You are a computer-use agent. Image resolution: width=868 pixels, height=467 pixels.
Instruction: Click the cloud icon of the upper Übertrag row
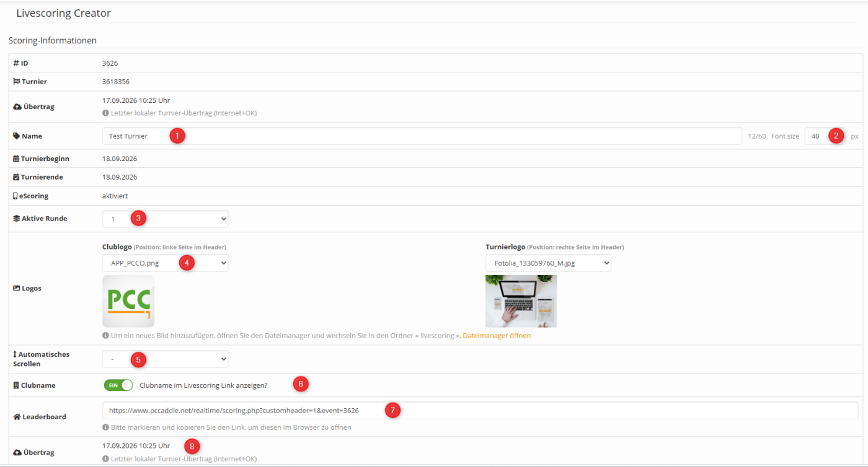[x=17, y=107]
